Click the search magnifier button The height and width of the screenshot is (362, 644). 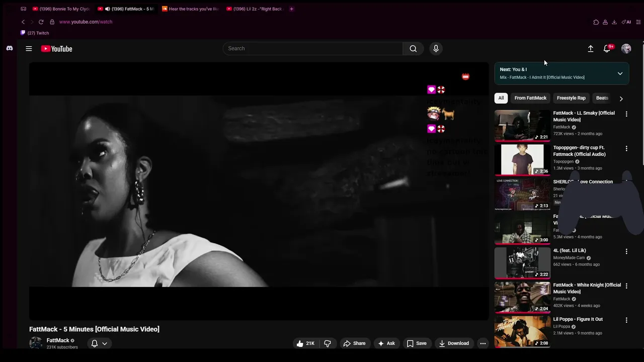413,49
